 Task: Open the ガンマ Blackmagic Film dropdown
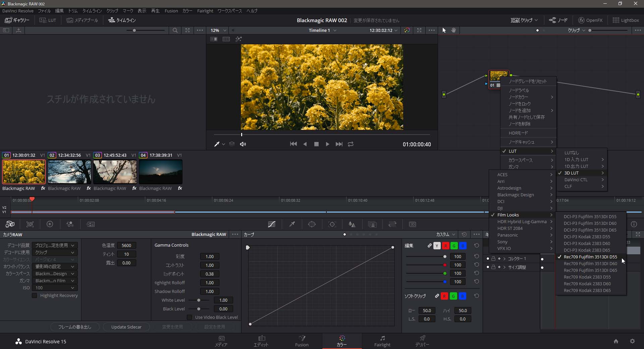tap(55, 281)
